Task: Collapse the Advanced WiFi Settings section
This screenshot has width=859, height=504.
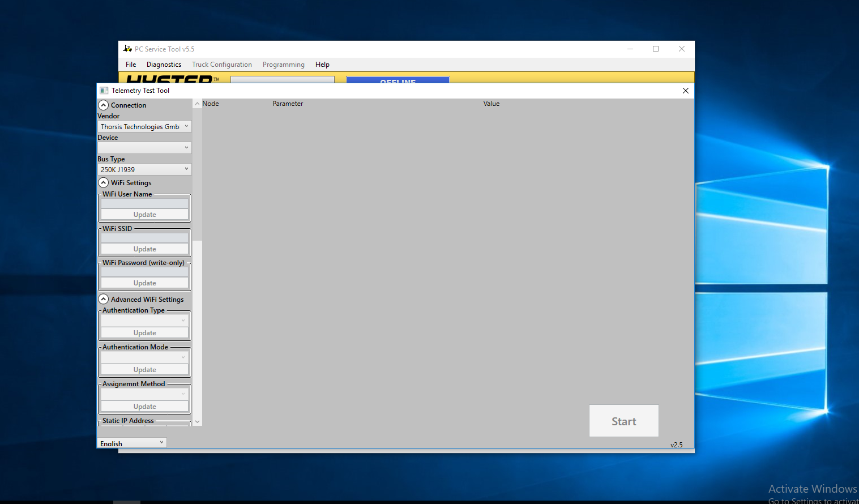Action: 103,299
